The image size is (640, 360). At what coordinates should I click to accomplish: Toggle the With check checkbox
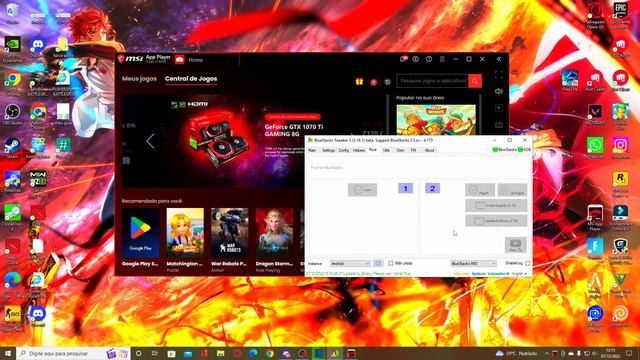pyautogui.click(x=391, y=263)
